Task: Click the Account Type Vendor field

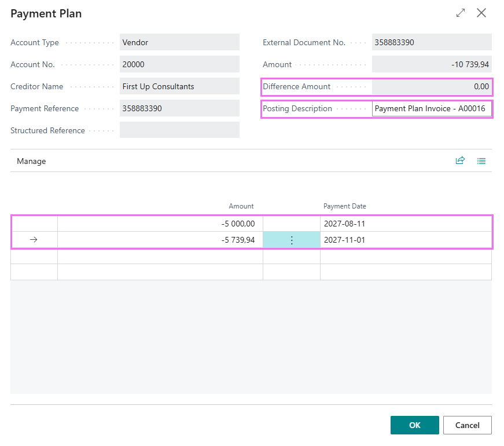Action: 179,42
